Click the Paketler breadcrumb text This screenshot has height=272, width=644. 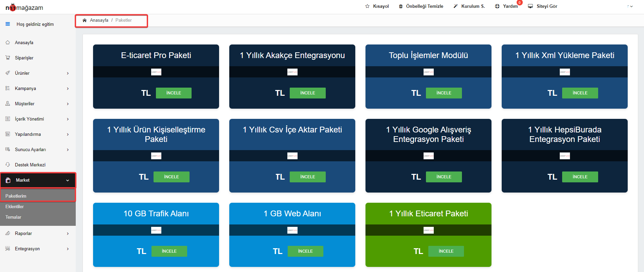coord(124,20)
